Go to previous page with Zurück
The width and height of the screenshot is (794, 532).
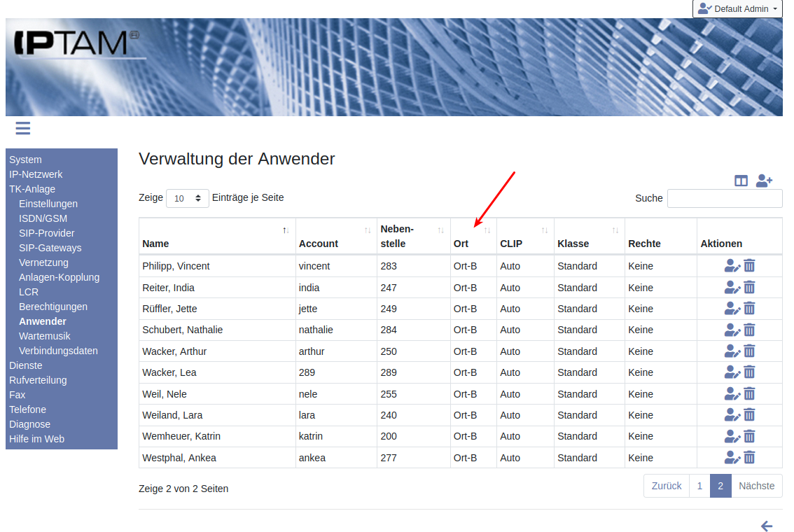coord(666,486)
